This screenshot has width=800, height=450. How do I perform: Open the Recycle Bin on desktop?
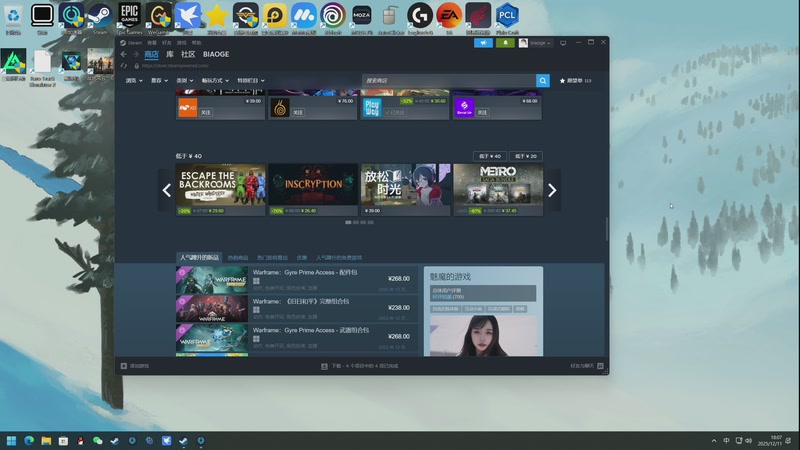[13, 18]
